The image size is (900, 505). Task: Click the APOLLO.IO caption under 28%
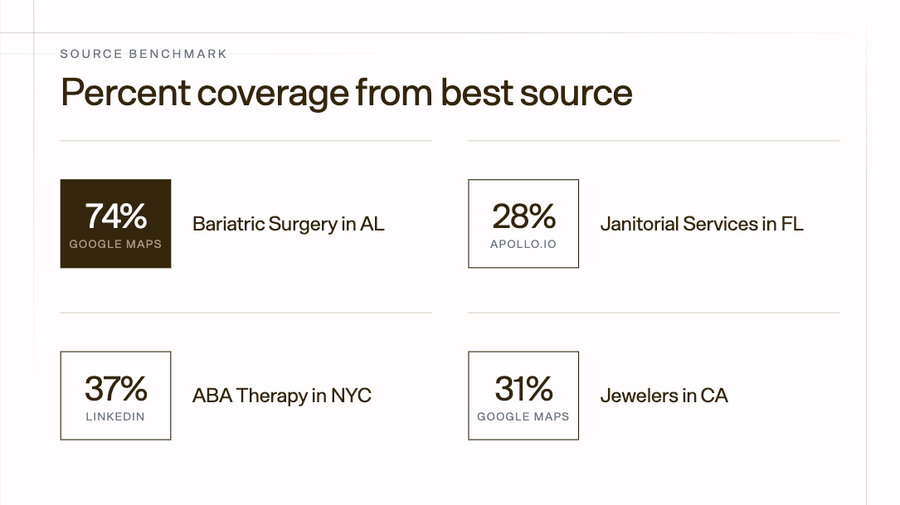pyautogui.click(x=523, y=244)
